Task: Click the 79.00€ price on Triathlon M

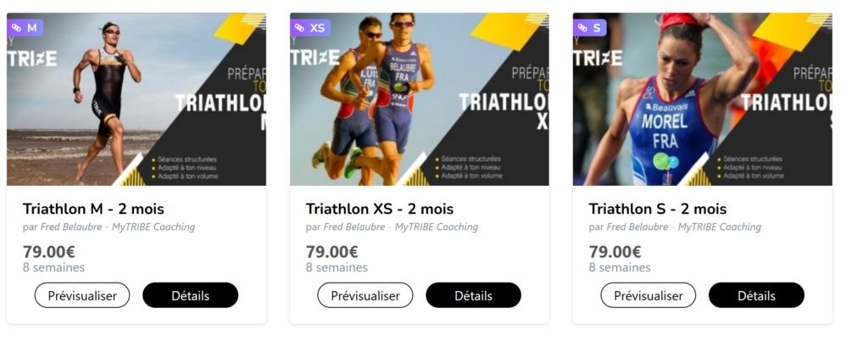Action: 49,252
